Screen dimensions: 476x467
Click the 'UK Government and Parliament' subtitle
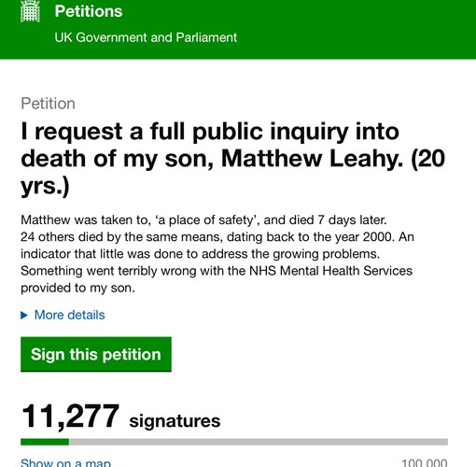146,37
